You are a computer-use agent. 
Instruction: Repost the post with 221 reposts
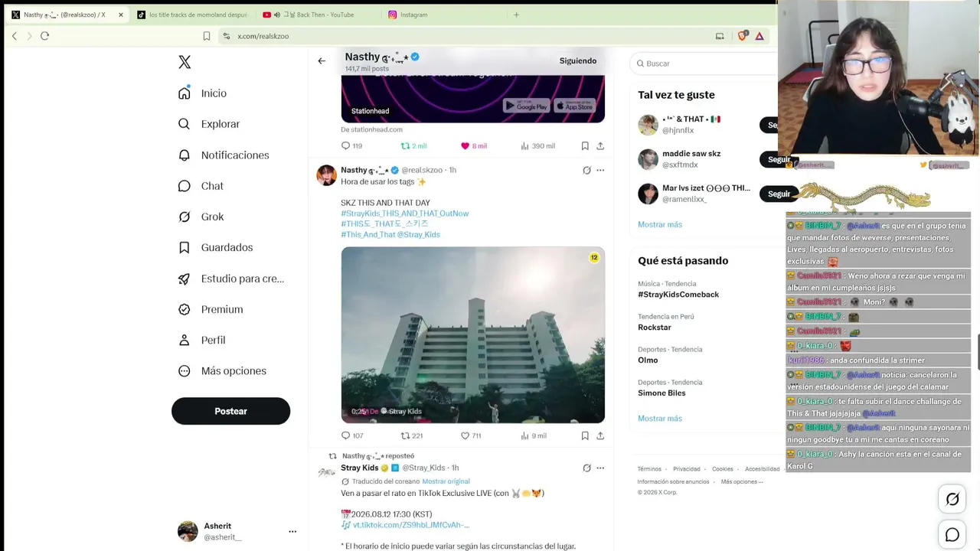click(x=412, y=436)
